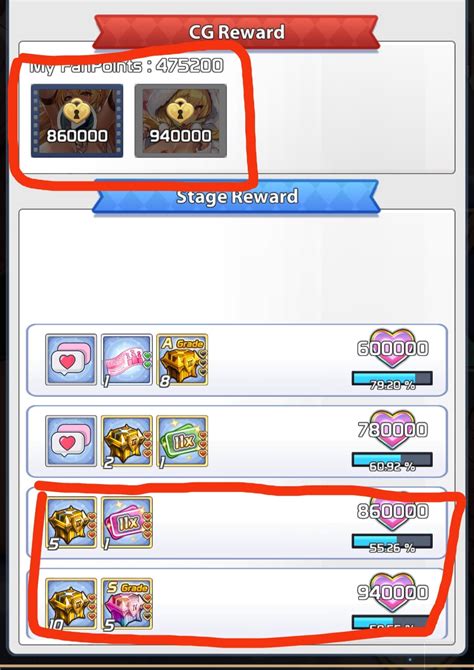Open the locked 940000 CG reward thumbnail
Screen dimensions: 474x670
tap(180, 121)
